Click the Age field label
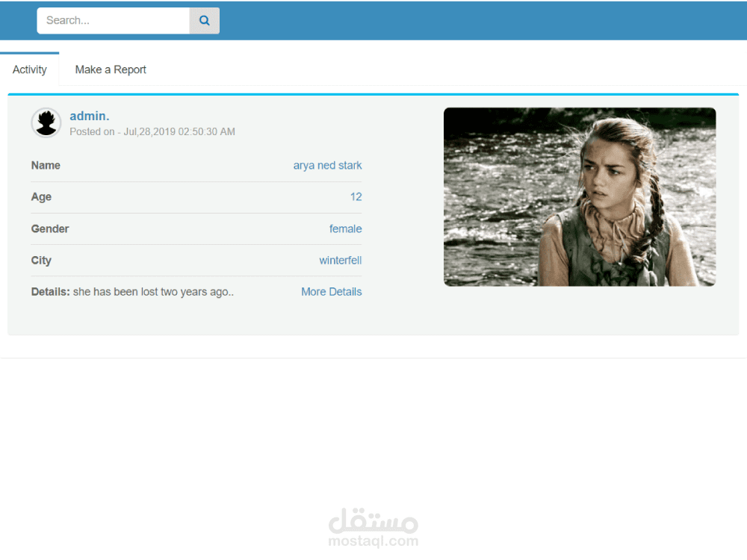 41,196
